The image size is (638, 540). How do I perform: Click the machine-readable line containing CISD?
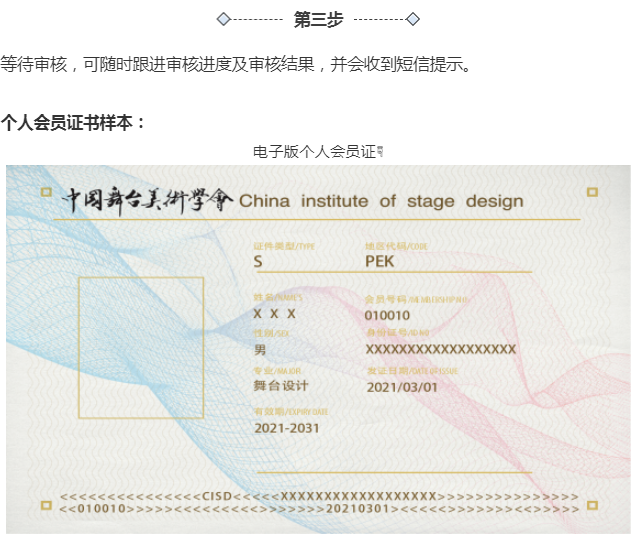pos(319,496)
